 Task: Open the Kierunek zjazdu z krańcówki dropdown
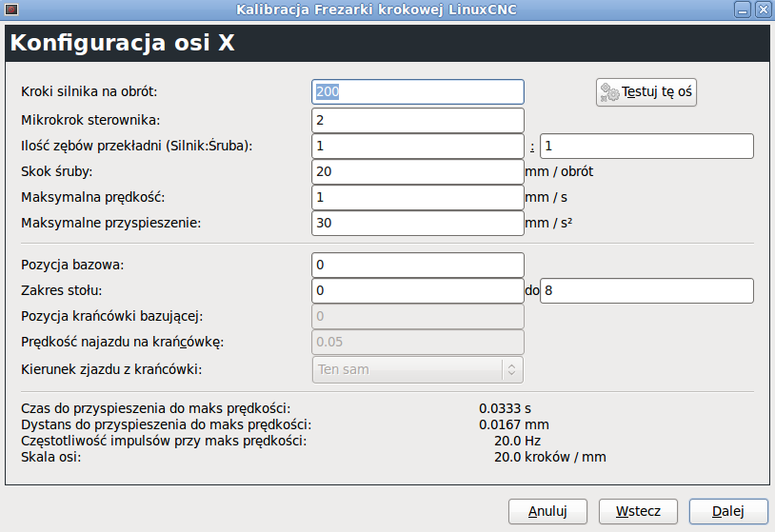coord(418,369)
